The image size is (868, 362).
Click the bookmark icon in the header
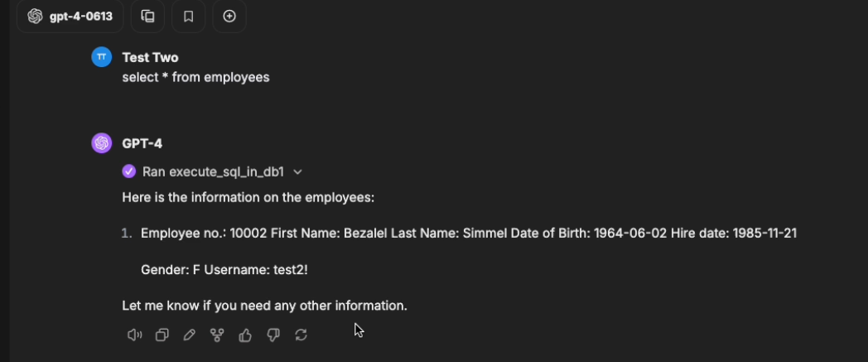coord(188,16)
